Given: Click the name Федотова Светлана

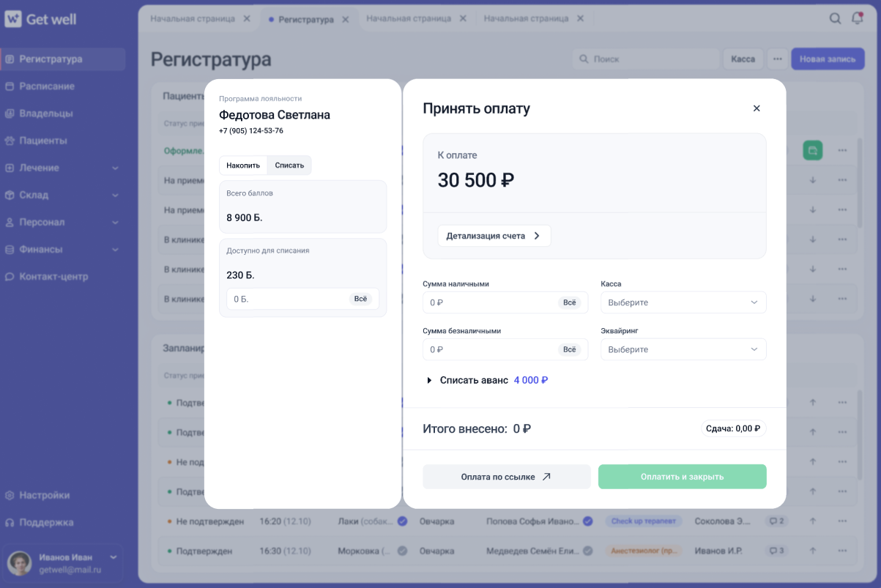Looking at the screenshot, I should point(275,115).
